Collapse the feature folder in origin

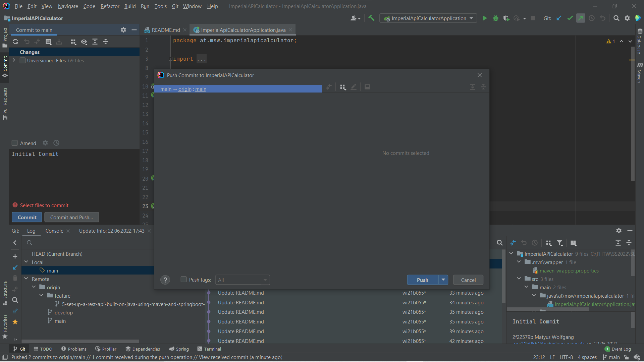pyautogui.click(x=41, y=296)
